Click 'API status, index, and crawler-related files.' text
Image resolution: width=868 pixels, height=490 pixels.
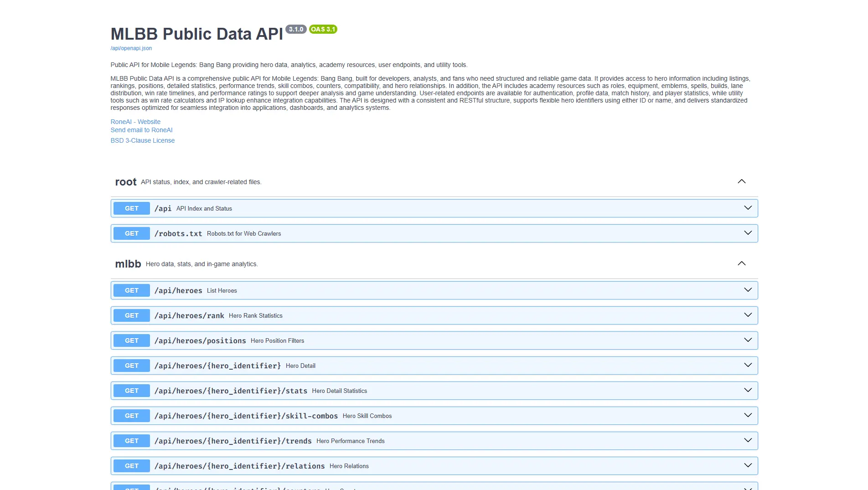(201, 182)
